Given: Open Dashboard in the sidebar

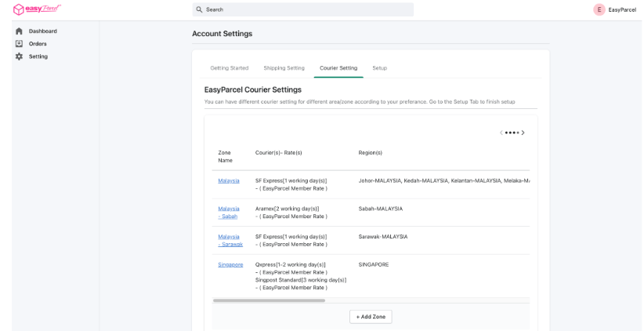Looking at the screenshot, I should point(43,31).
